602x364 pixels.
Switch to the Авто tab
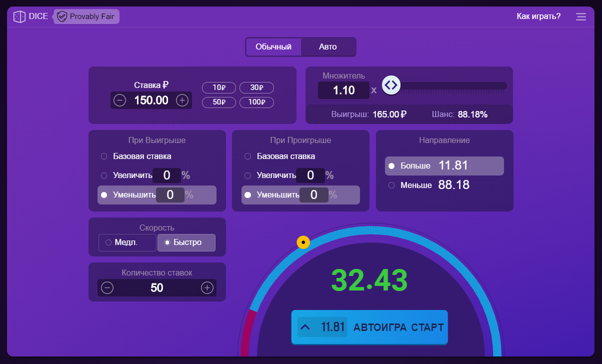point(328,47)
